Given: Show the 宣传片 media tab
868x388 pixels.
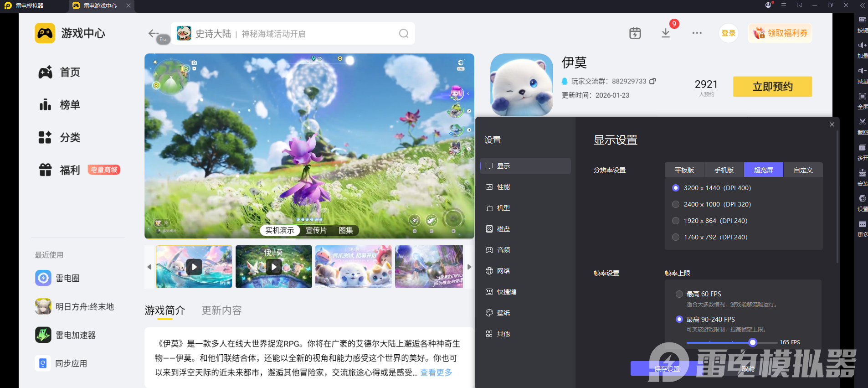Looking at the screenshot, I should pyautogui.click(x=316, y=230).
